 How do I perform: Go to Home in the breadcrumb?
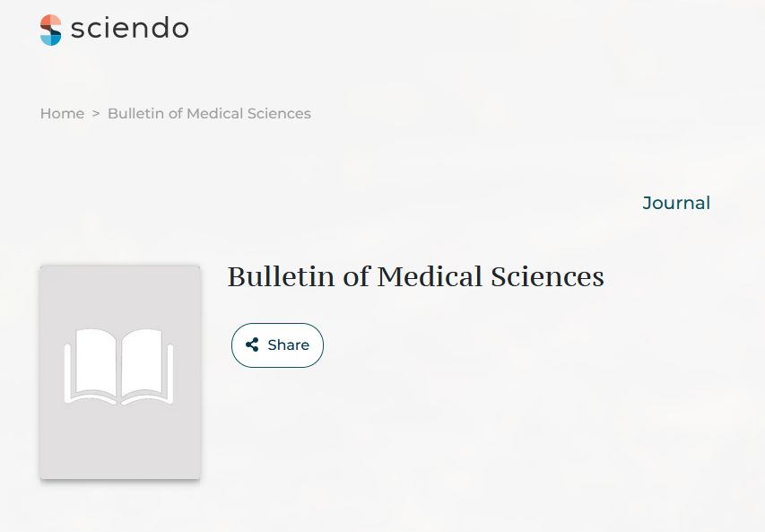(62, 114)
